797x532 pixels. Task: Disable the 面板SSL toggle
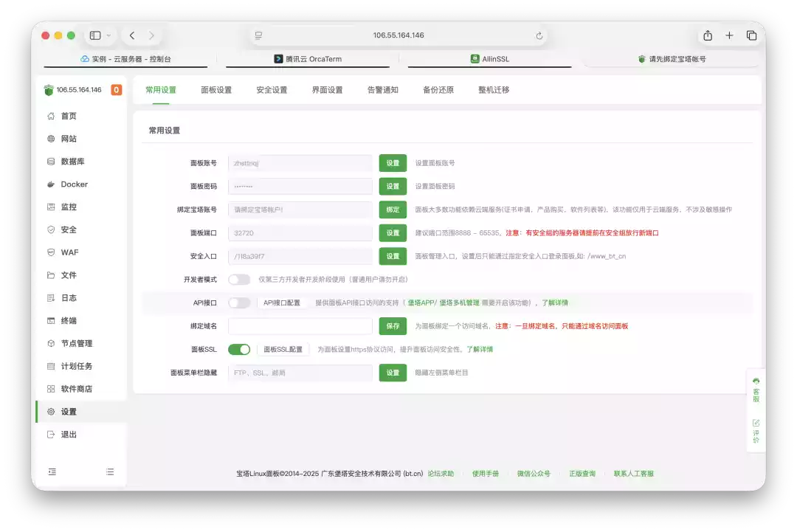[x=240, y=349]
